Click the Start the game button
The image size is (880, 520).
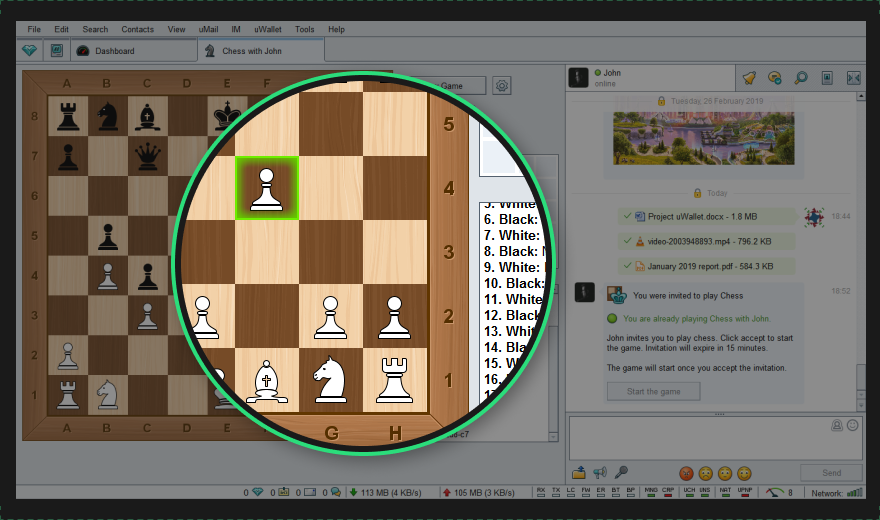click(x=653, y=391)
